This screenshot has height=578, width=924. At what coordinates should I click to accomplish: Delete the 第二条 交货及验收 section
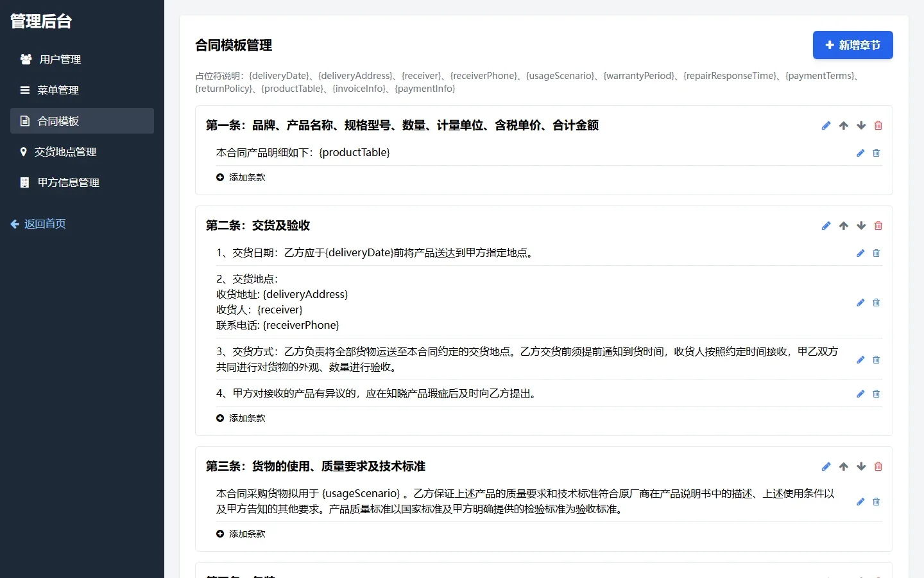pos(878,226)
